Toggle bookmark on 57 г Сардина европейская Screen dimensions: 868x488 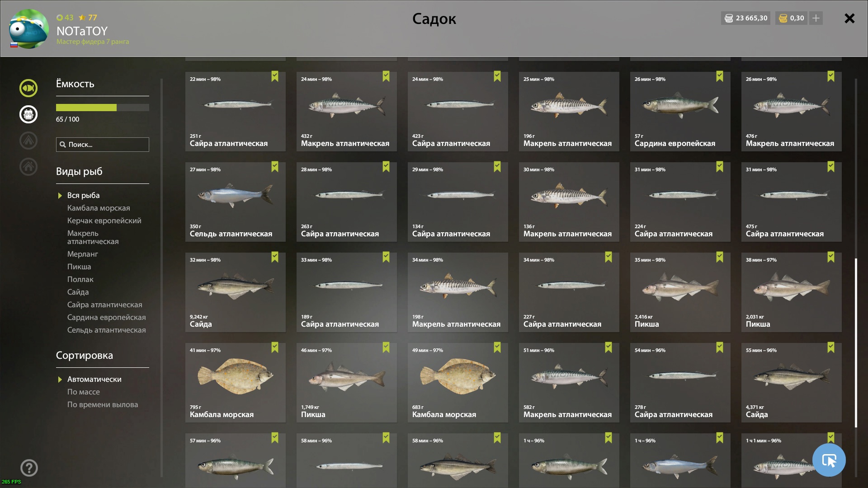720,76
